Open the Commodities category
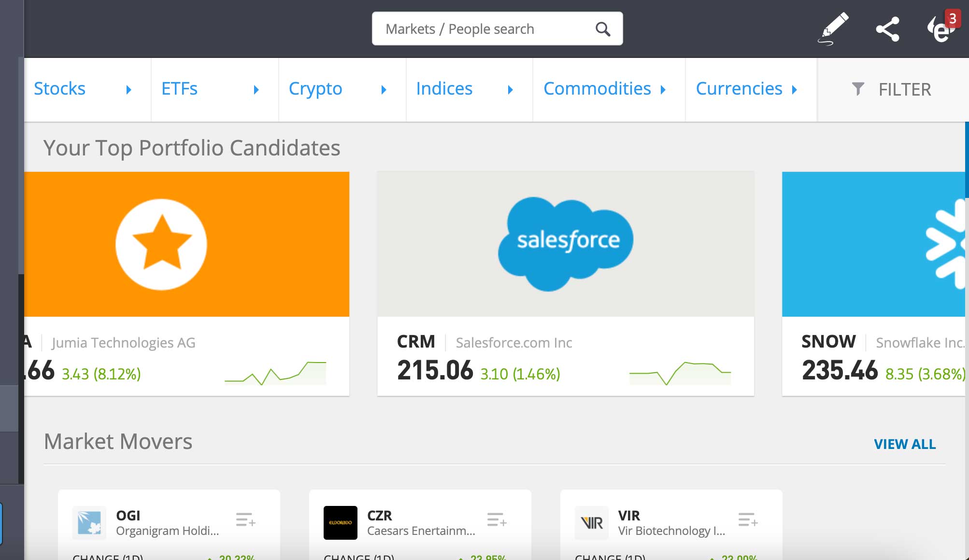 pos(597,89)
